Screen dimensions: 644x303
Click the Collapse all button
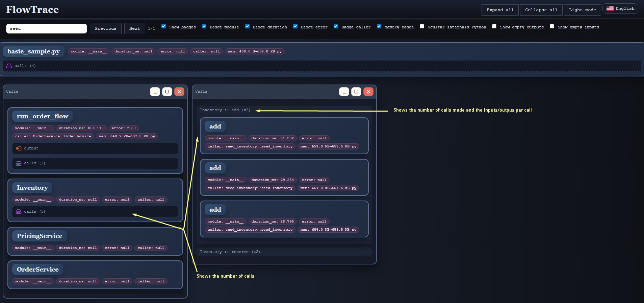541,10
